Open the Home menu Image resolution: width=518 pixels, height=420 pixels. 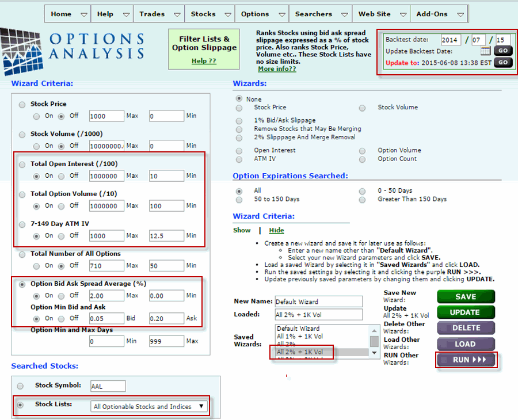pos(68,14)
